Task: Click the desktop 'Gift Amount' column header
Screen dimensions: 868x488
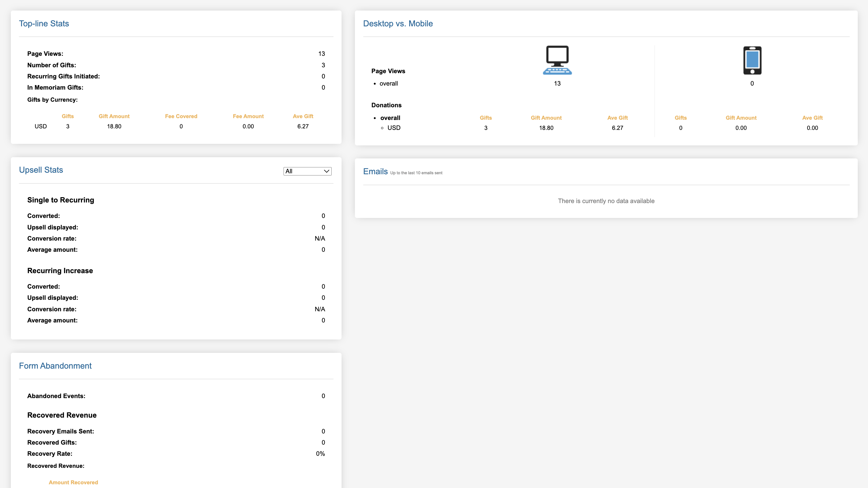Action: (546, 118)
